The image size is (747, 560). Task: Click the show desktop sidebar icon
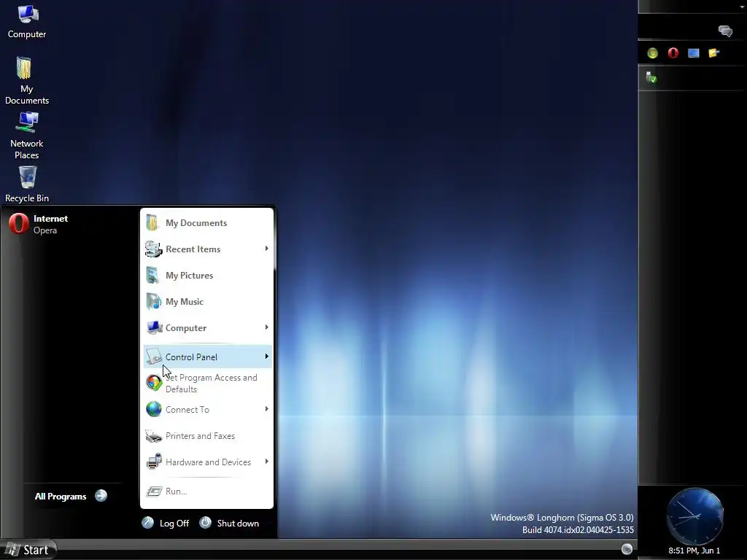point(694,52)
